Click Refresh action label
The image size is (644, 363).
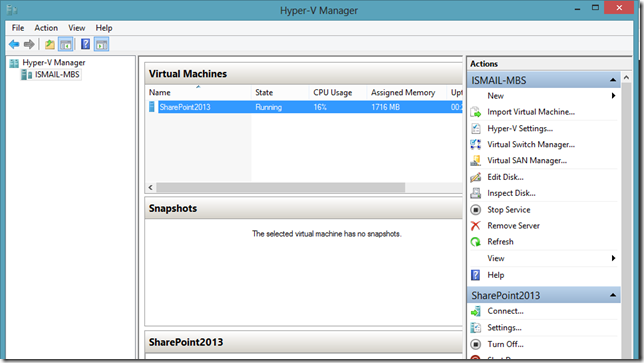click(x=500, y=242)
